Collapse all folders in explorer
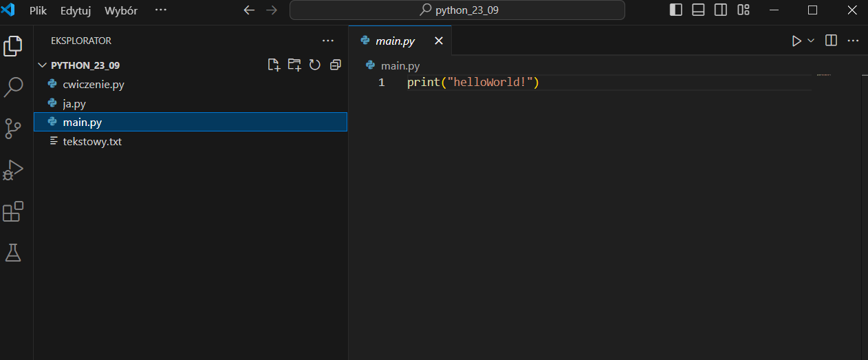 [336, 65]
